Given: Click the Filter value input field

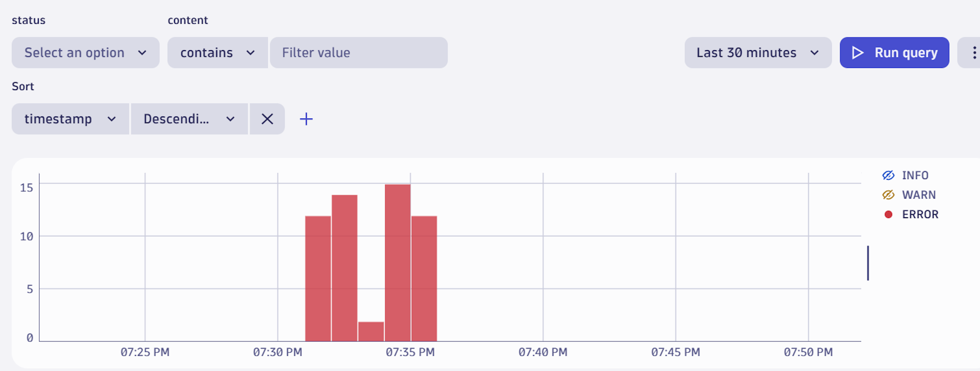Looking at the screenshot, I should [x=358, y=53].
